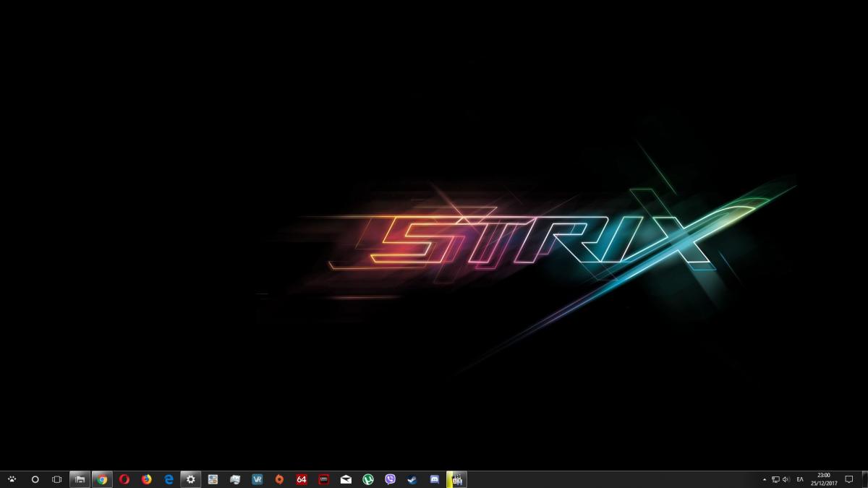The image size is (868, 488).
Task: Launch Microsoft Edge from the taskbar
Action: (x=169, y=479)
